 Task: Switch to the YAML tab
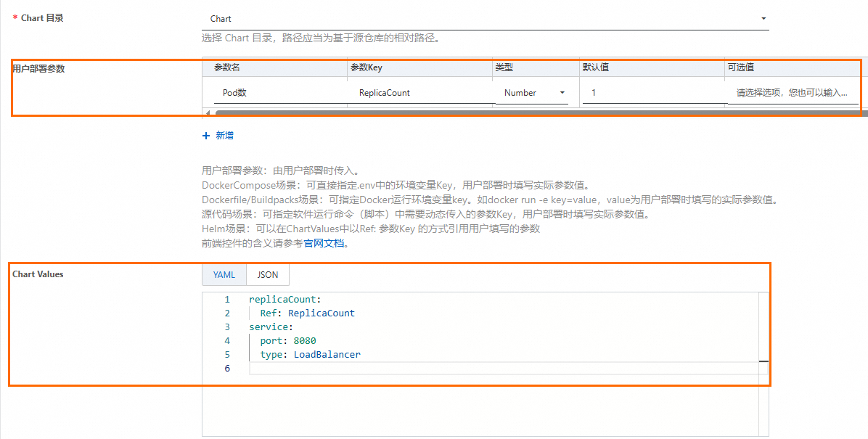pyautogui.click(x=224, y=275)
